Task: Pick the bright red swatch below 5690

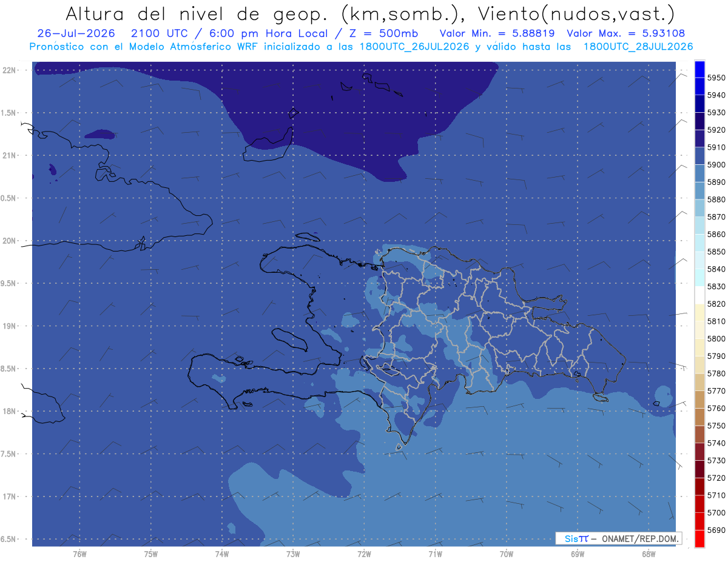Action: coord(699,538)
